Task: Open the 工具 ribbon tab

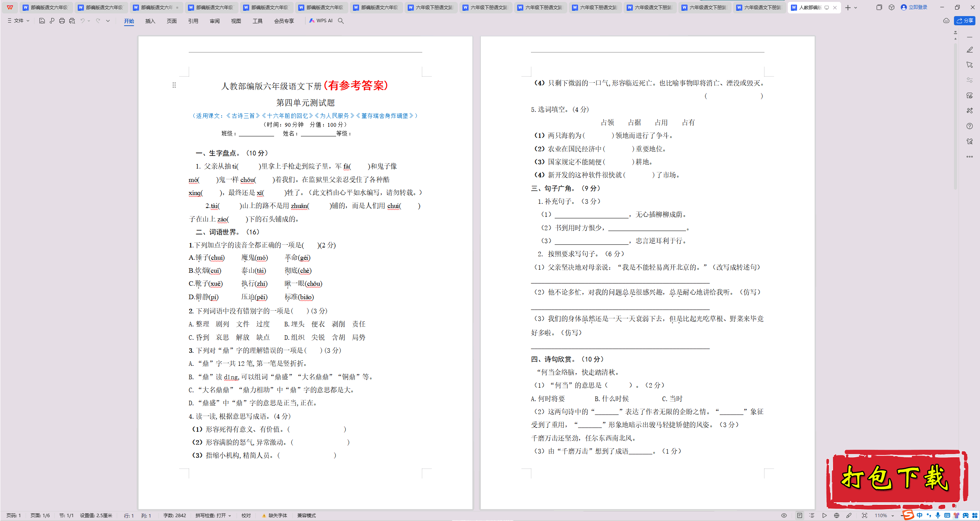Action: (x=257, y=21)
